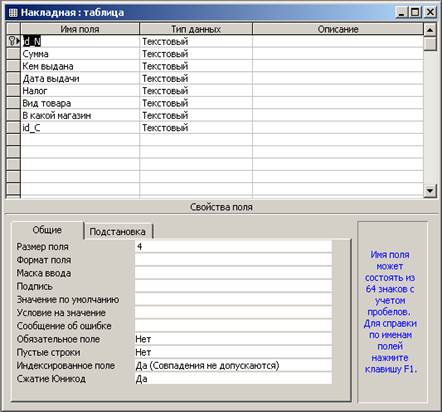Image resolution: width=442 pixels, height=412 pixels.
Task: Open data type cell for Дата выдачи
Action: pos(196,78)
